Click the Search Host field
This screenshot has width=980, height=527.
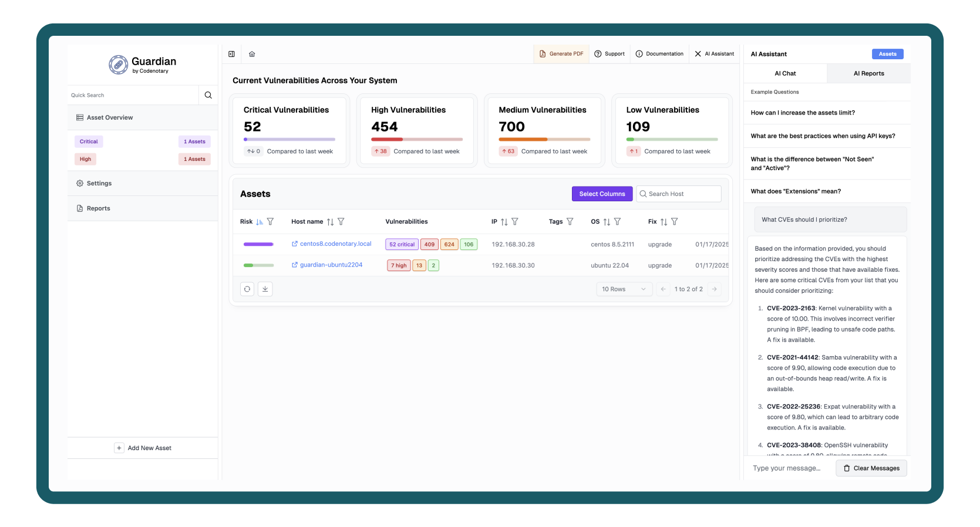[679, 194]
